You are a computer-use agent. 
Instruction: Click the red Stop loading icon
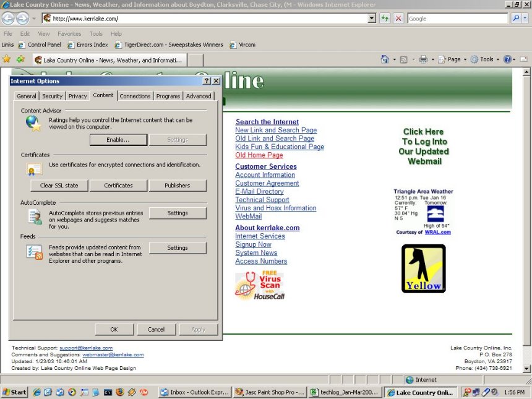coord(398,19)
